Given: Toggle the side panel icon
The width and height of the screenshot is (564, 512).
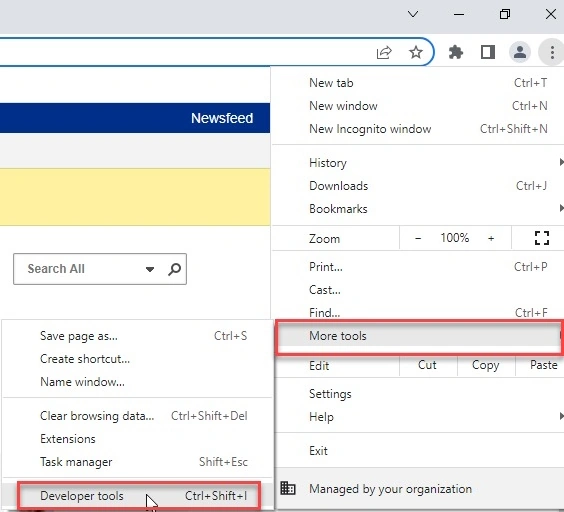Looking at the screenshot, I should coord(488,53).
